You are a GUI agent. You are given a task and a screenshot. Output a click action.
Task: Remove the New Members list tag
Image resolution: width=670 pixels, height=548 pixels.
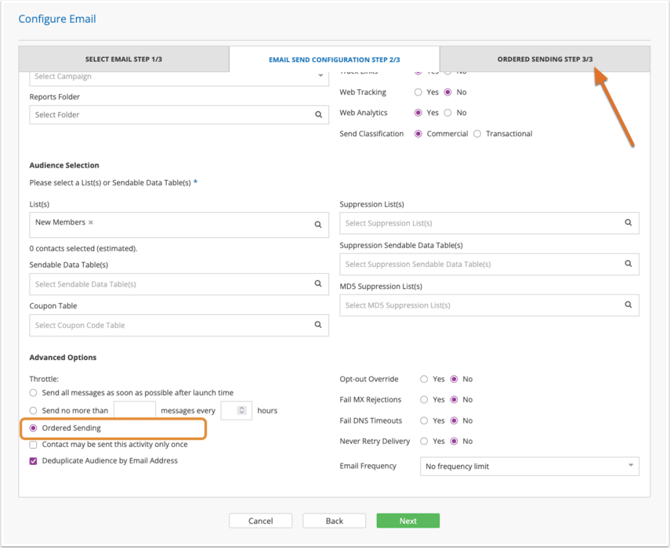pyautogui.click(x=91, y=222)
